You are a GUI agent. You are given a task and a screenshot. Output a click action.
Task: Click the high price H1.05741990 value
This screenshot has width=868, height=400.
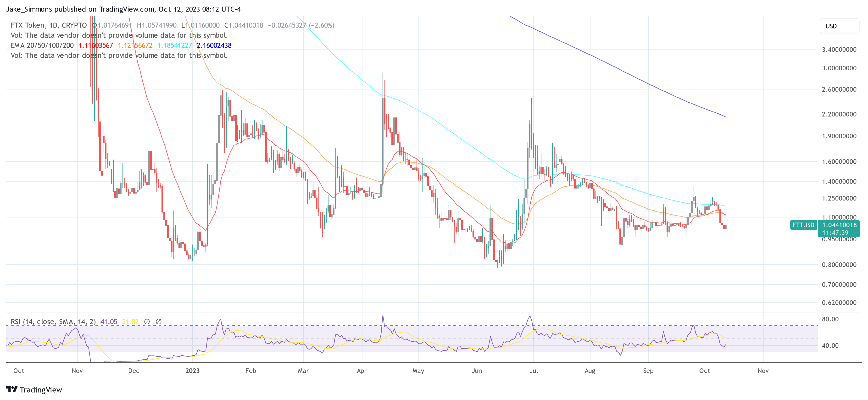pyautogui.click(x=157, y=25)
